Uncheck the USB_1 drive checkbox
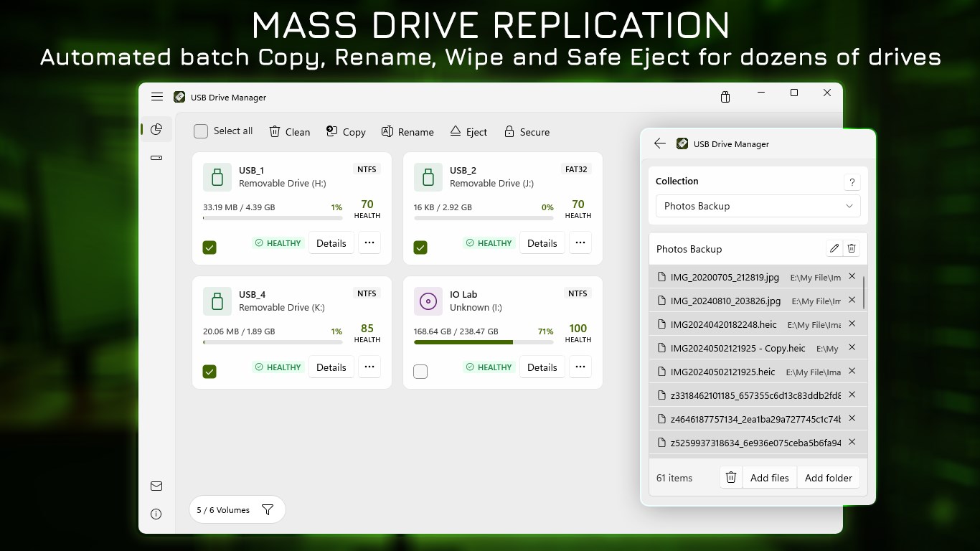The image size is (980, 551). click(209, 248)
